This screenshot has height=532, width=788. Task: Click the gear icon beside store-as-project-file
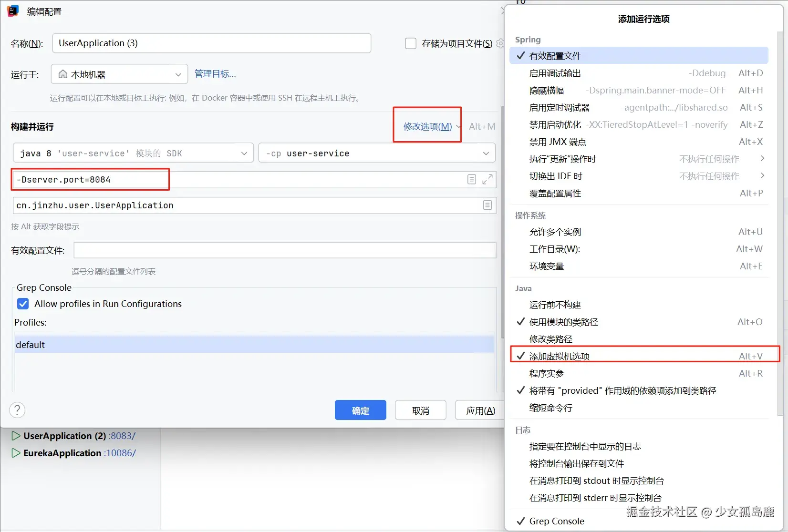[500, 43]
